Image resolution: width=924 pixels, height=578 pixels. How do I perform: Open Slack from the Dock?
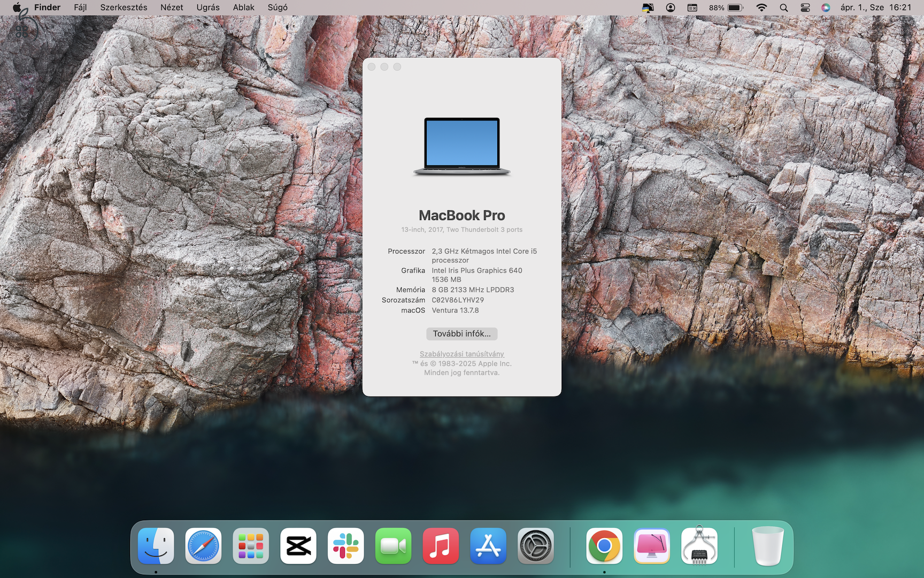tap(345, 546)
